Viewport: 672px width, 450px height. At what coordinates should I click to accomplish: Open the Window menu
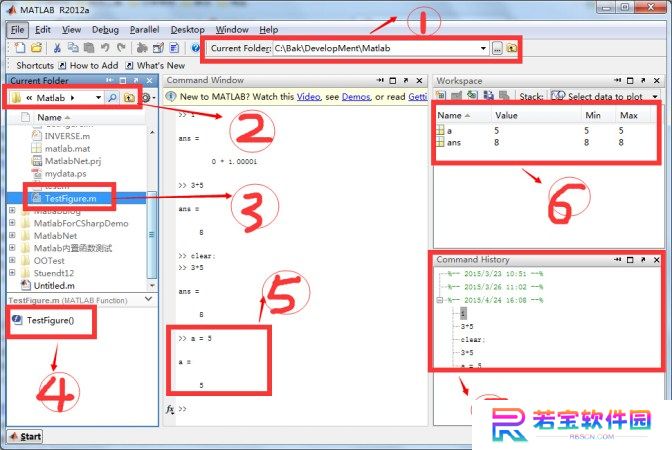(232, 30)
